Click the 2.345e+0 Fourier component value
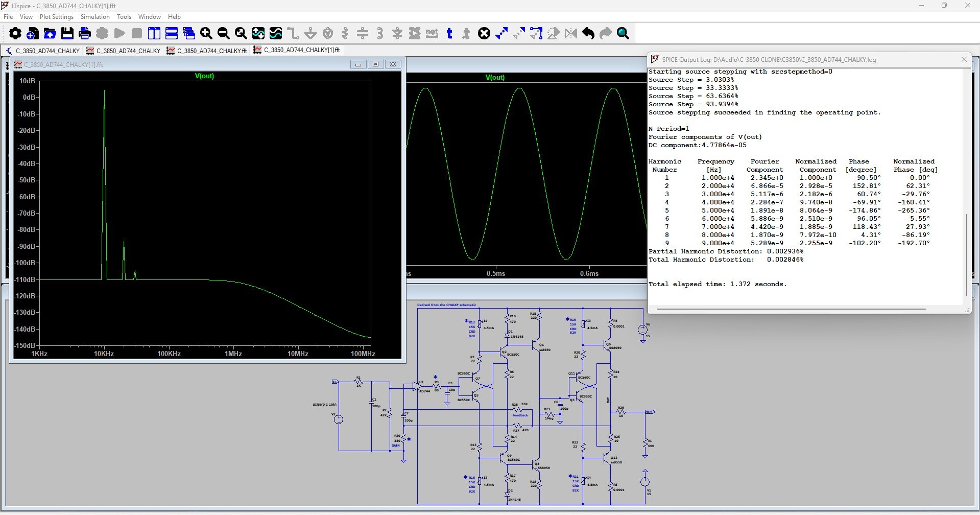The image size is (980, 515). tap(767, 178)
